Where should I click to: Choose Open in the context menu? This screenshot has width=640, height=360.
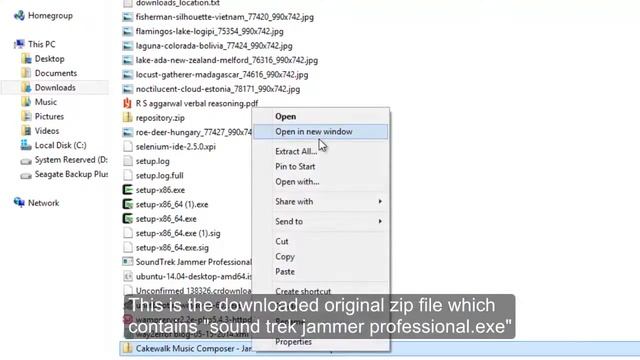click(320, 116)
